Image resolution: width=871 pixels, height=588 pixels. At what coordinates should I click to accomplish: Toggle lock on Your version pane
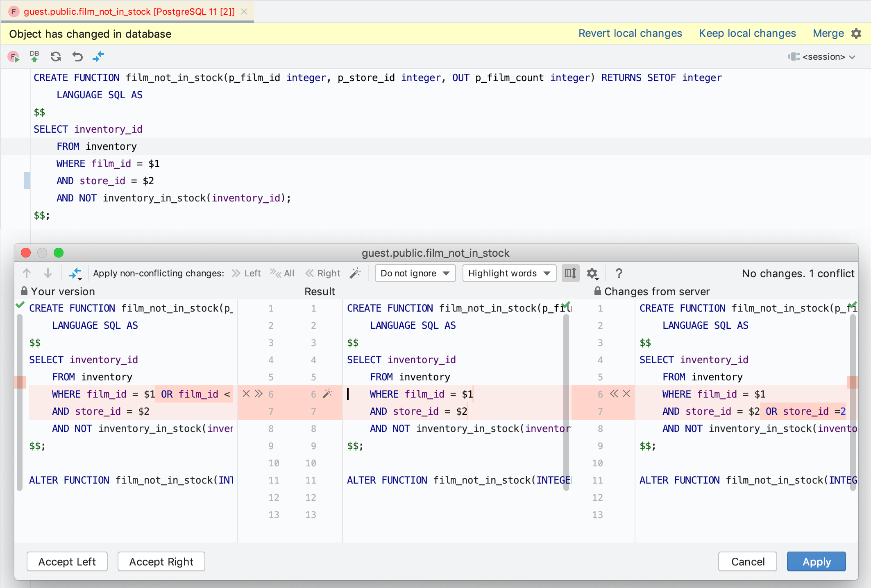(x=24, y=291)
